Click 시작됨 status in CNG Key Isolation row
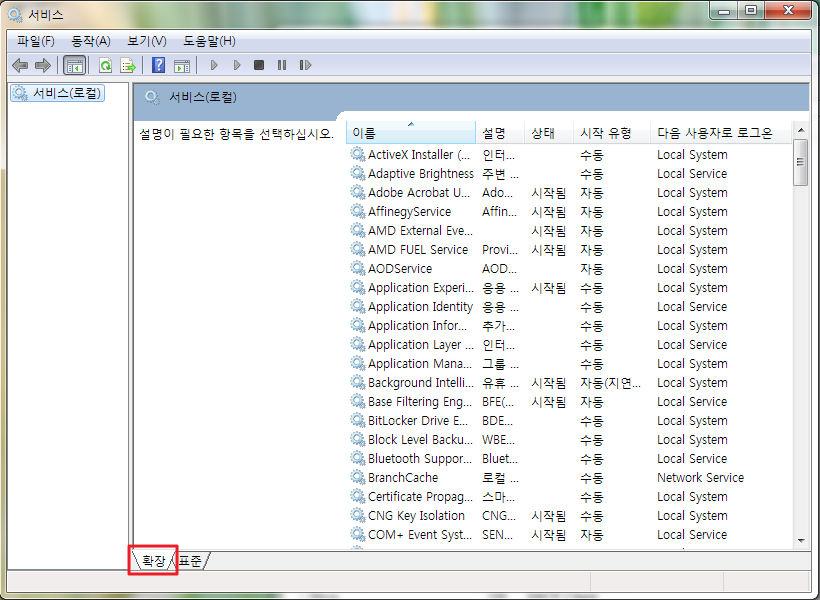Viewport: 820px width, 600px height. click(x=549, y=515)
